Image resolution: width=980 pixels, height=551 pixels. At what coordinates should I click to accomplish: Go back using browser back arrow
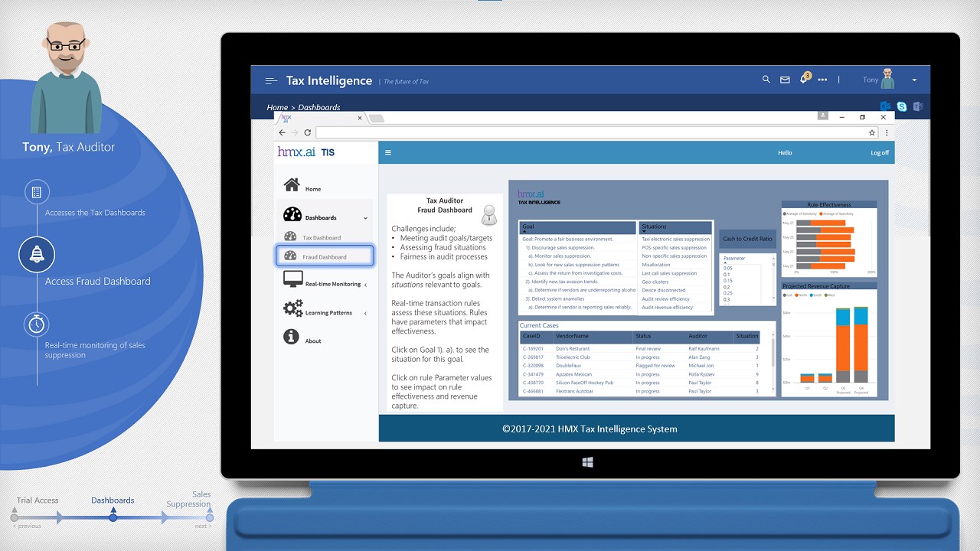282,132
